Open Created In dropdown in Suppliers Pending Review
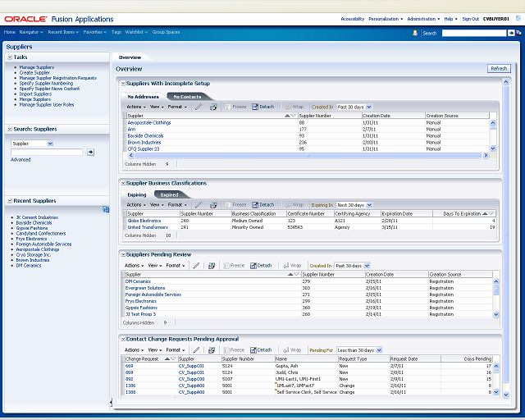 [367, 266]
